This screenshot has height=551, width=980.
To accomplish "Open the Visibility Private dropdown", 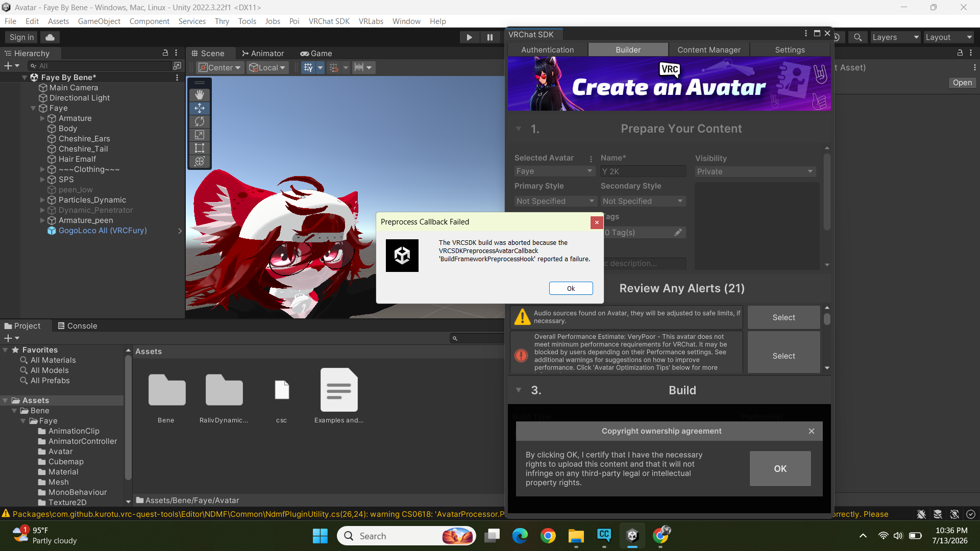I will coord(755,171).
